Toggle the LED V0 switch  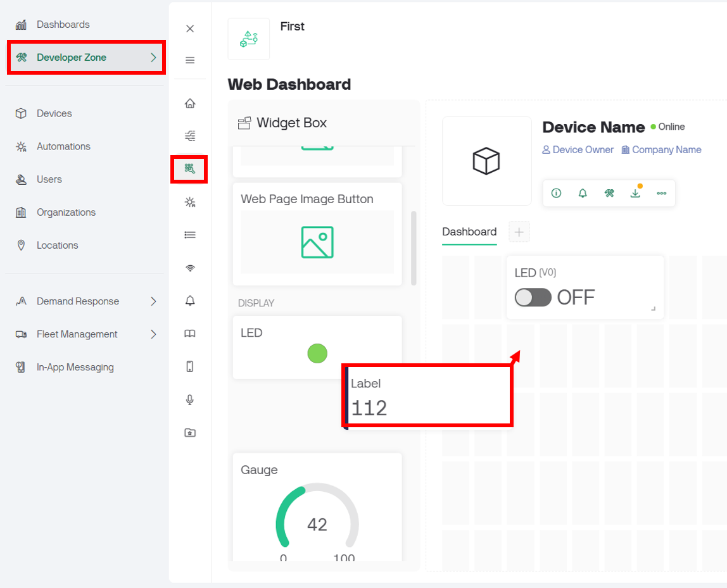coord(533,297)
